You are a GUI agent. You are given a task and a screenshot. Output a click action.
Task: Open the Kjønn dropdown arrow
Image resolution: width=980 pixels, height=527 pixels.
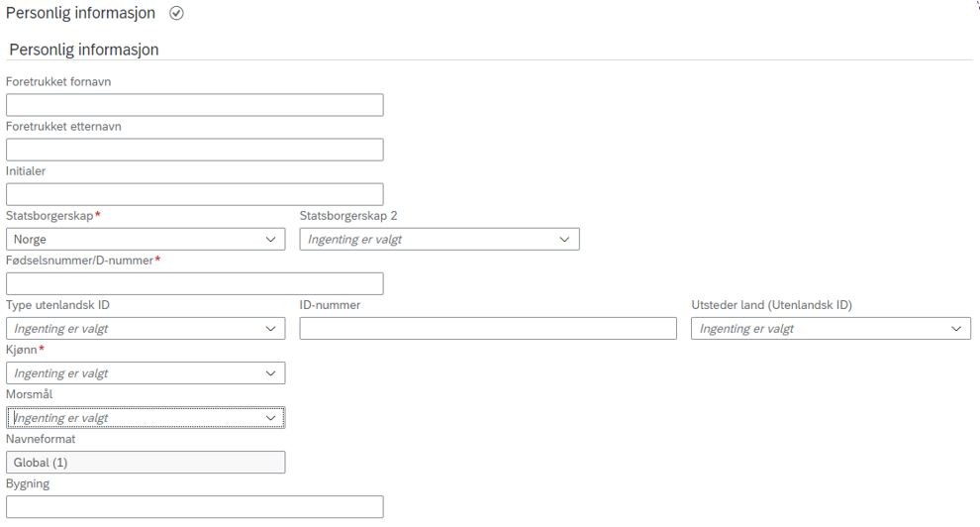(270, 373)
